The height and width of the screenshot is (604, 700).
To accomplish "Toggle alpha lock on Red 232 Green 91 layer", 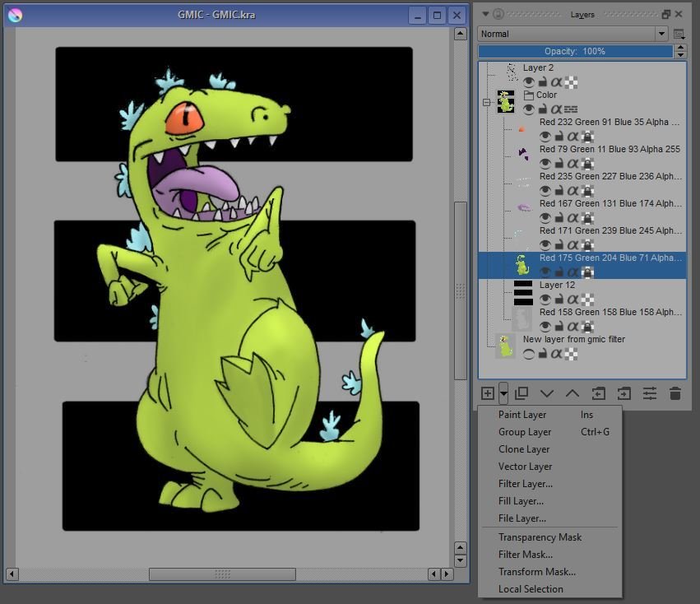I will 588,137.
